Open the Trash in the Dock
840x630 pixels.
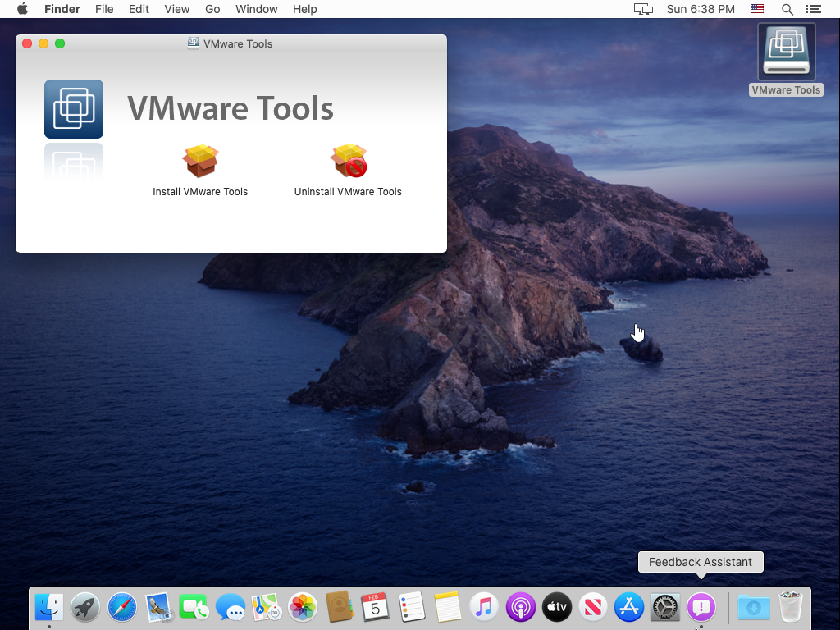[x=791, y=607]
